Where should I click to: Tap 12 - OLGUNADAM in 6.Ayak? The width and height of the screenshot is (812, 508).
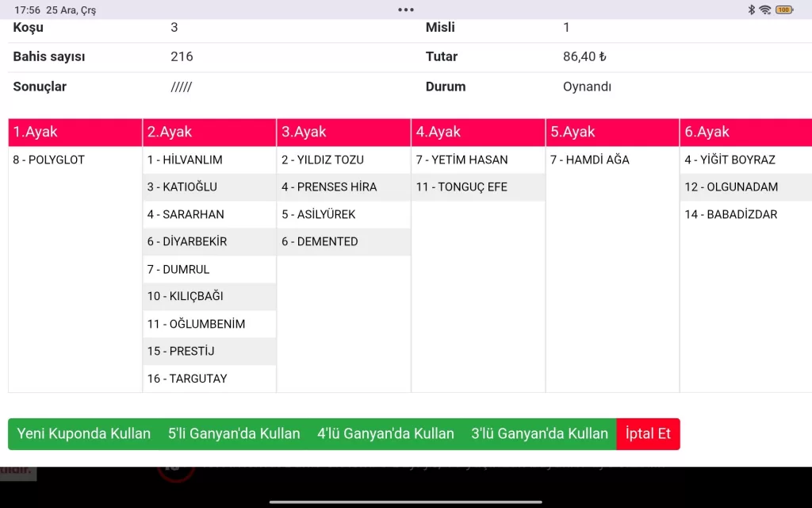tap(731, 187)
